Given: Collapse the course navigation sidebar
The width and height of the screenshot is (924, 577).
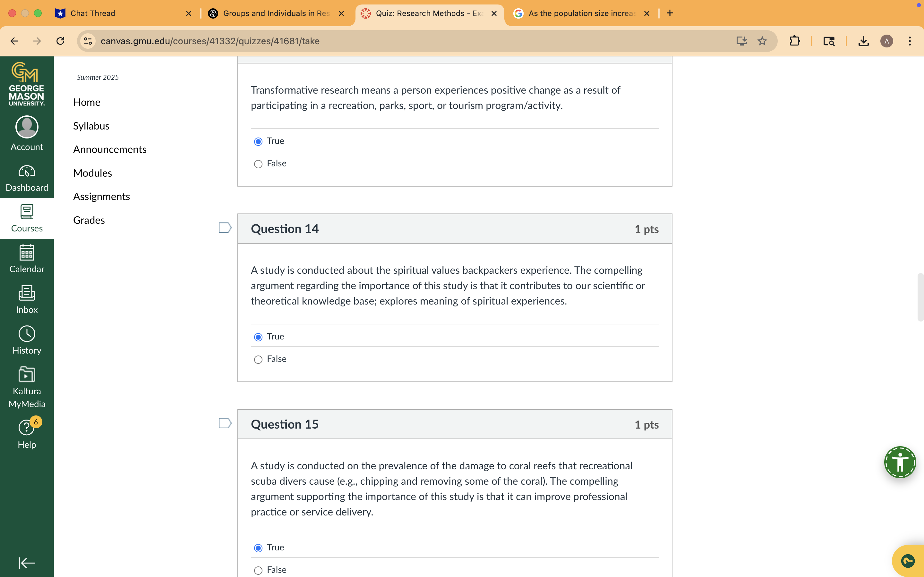Looking at the screenshot, I should tap(26, 563).
